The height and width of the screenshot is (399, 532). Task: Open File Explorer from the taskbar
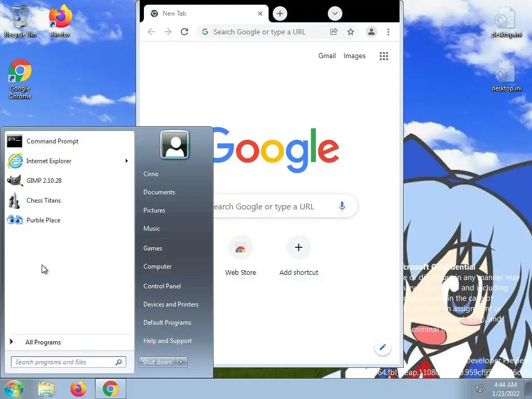pos(46,389)
